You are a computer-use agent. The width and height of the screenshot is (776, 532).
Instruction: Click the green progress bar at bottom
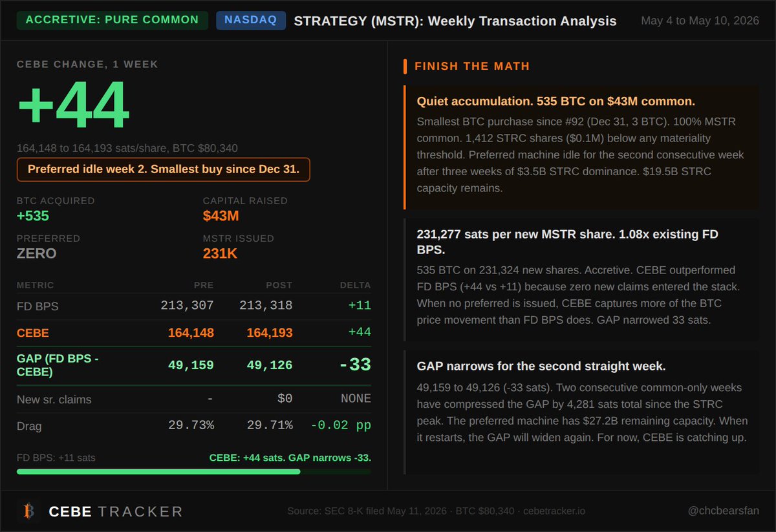(x=194, y=472)
